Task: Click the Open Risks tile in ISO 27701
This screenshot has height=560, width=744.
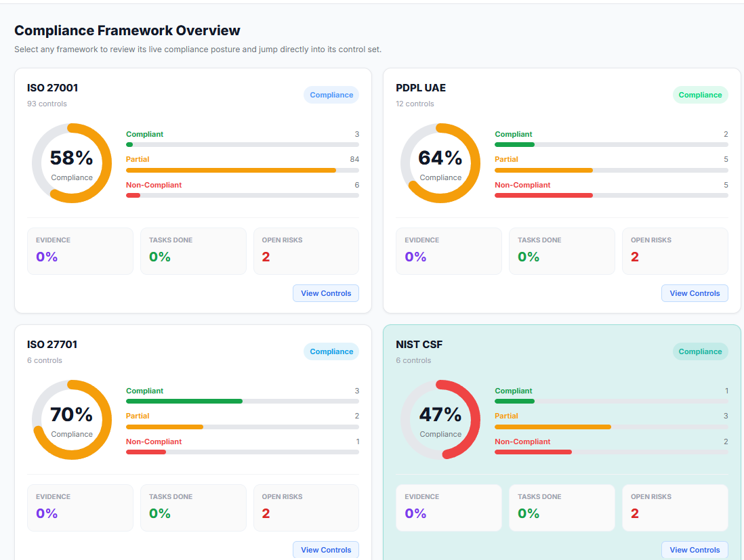Action: (306, 508)
